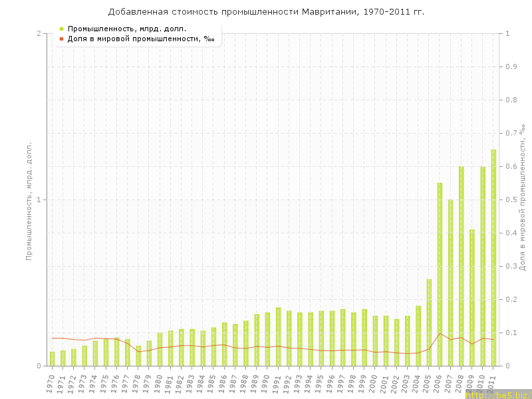Click the green Промышленность legend color marker
This screenshot has width=532, height=399.
pyautogui.click(x=61, y=29)
